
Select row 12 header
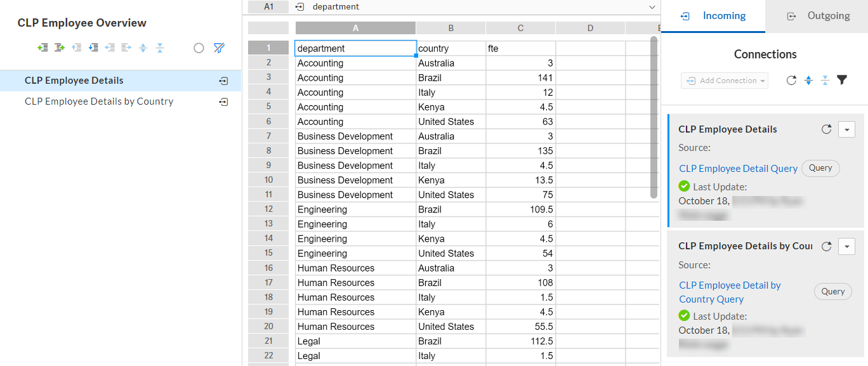[x=268, y=209]
